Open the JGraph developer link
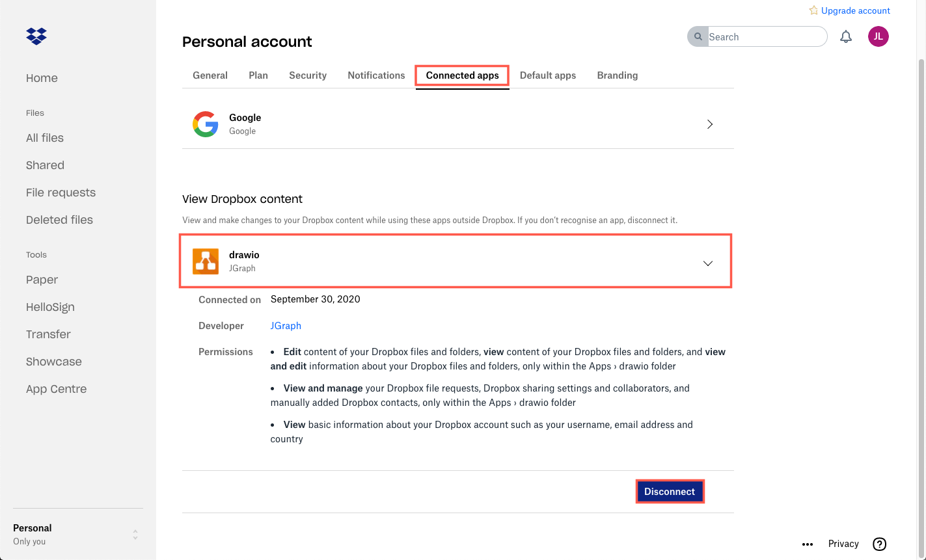 [286, 325]
